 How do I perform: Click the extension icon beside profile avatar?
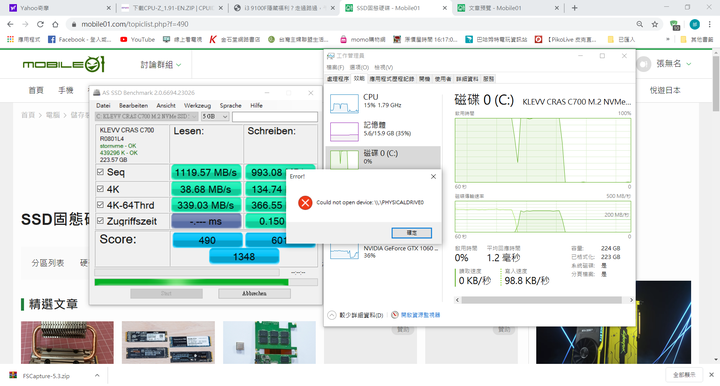[x=674, y=25]
